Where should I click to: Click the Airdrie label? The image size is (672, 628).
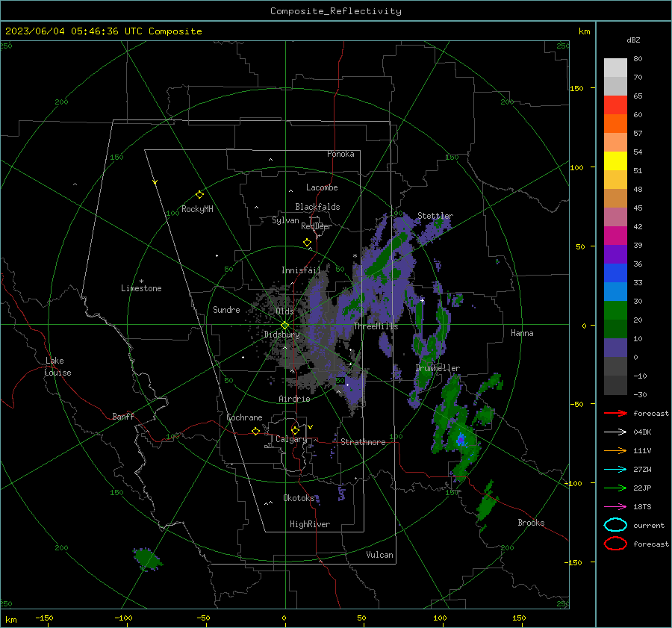pyautogui.click(x=294, y=399)
